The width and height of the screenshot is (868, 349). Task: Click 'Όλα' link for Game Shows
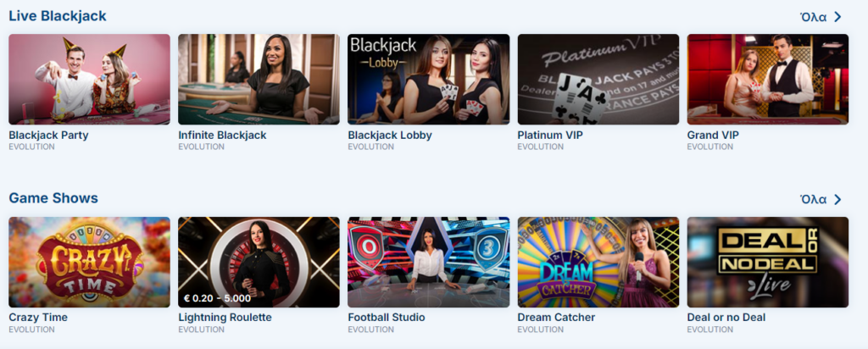pyautogui.click(x=813, y=199)
